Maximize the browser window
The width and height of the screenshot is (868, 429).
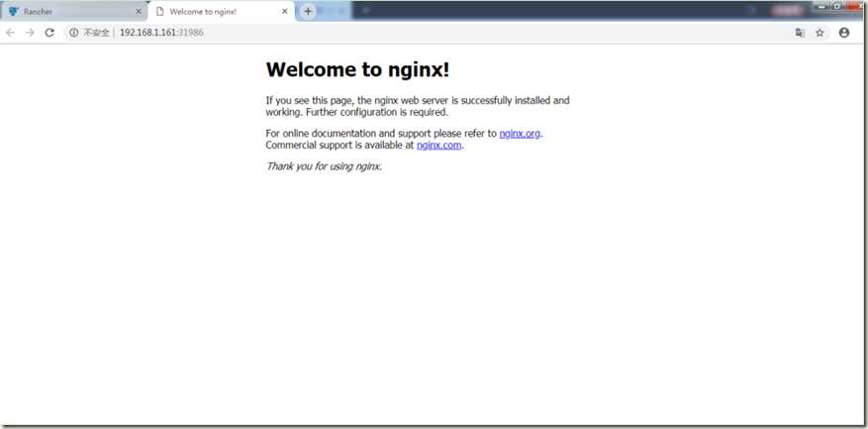point(836,6)
